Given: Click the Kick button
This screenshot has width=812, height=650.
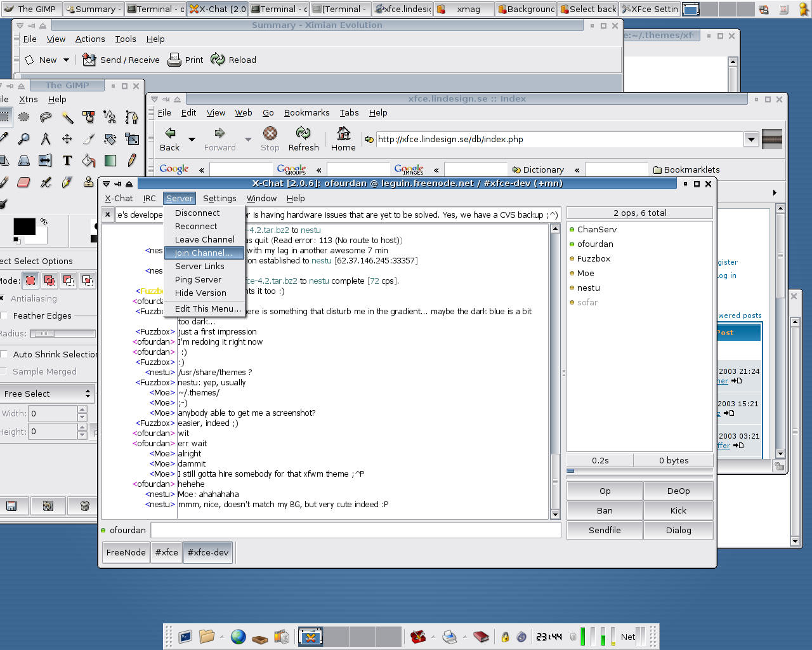Looking at the screenshot, I should [678, 510].
